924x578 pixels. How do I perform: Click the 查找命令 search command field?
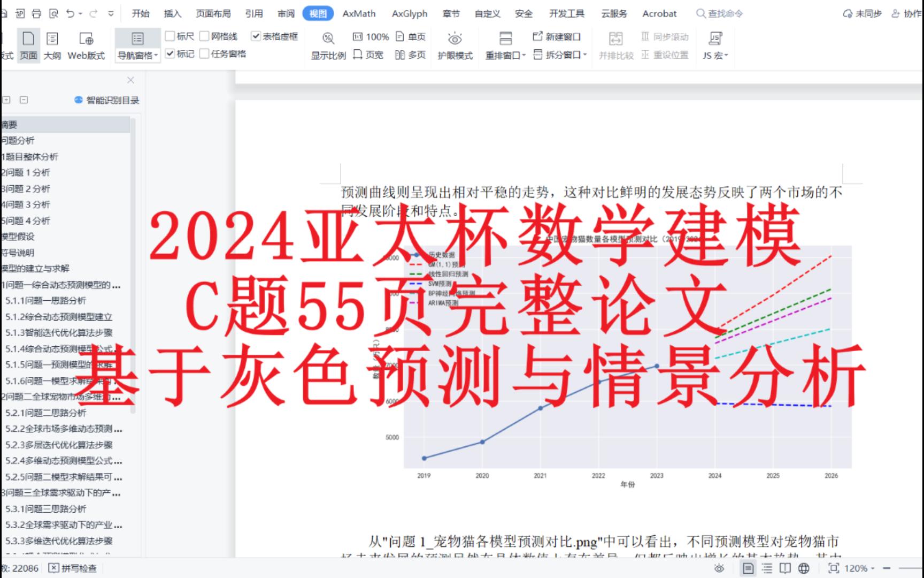point(720,14)
